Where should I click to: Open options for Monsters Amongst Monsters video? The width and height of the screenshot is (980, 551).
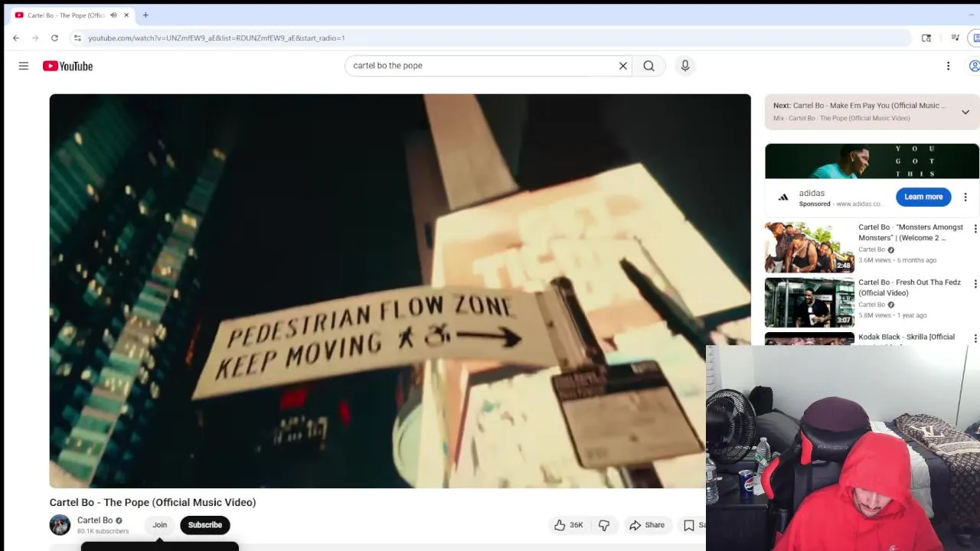click(975, 229)
